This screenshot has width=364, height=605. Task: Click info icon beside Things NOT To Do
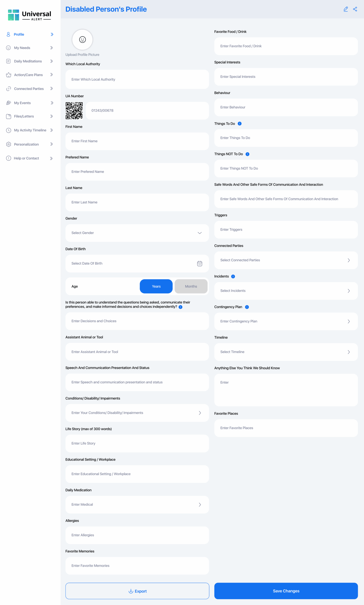[x=247, y=154]
